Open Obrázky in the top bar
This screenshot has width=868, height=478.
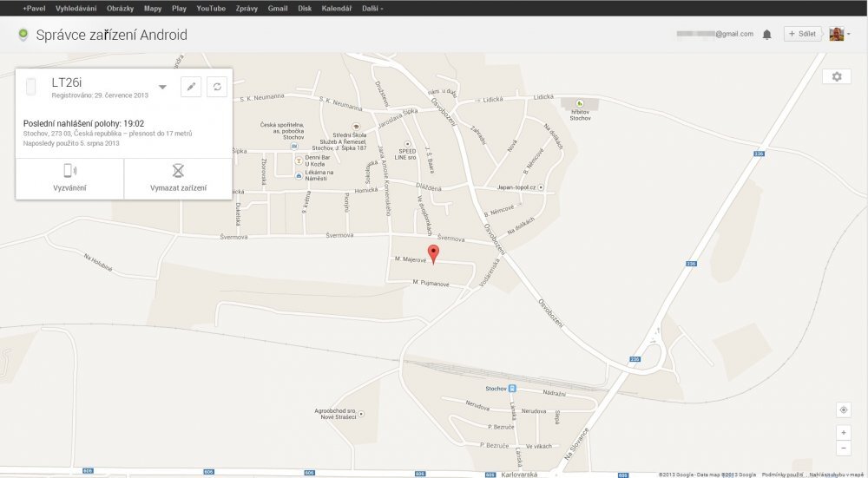pyautogui.click(x=120, y=9)
